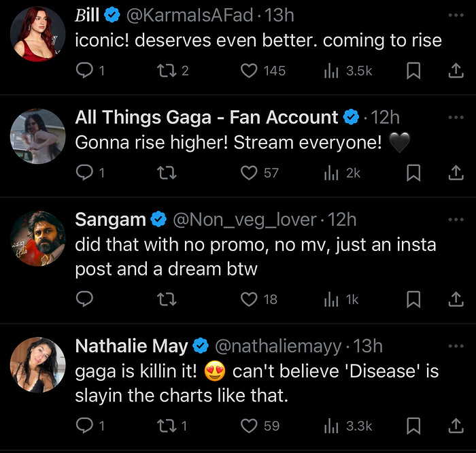The width and height of the screenshot is (476, 453).
Task: Share Bill's tweet
Action: click(456, 71)
